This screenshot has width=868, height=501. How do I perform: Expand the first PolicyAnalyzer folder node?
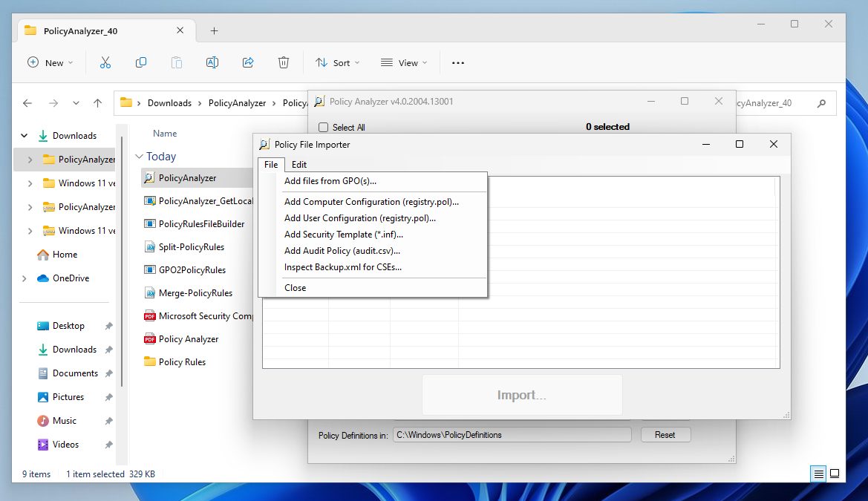pyautogui.click(x=30, y=160)
